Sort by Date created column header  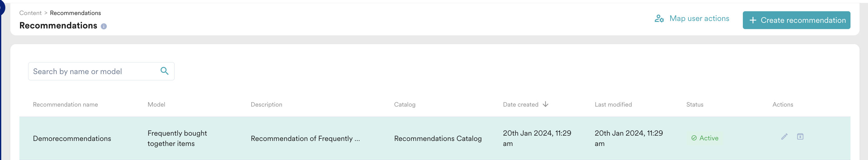521,104
